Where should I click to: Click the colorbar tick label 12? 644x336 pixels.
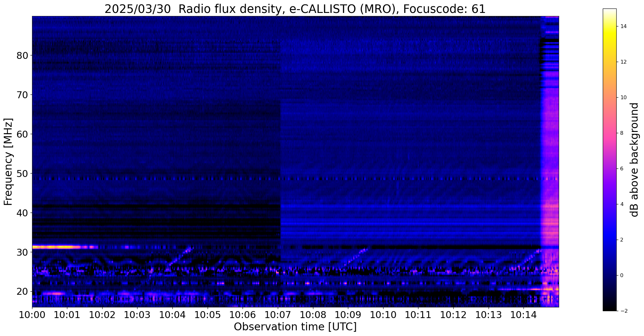[x=623, y=62]
